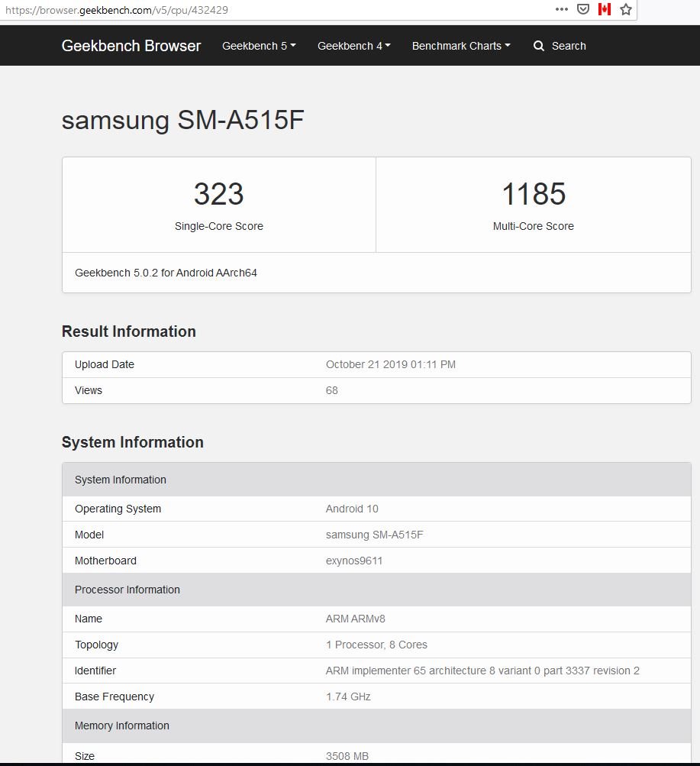Click the Save to Pocket icon
This screenshot has width=700, height=766.
coord(582,9)
